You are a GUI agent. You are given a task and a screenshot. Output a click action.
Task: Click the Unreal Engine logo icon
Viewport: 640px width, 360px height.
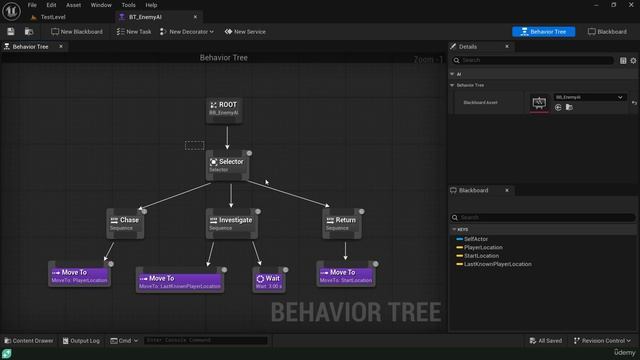(x=11, y=11)
